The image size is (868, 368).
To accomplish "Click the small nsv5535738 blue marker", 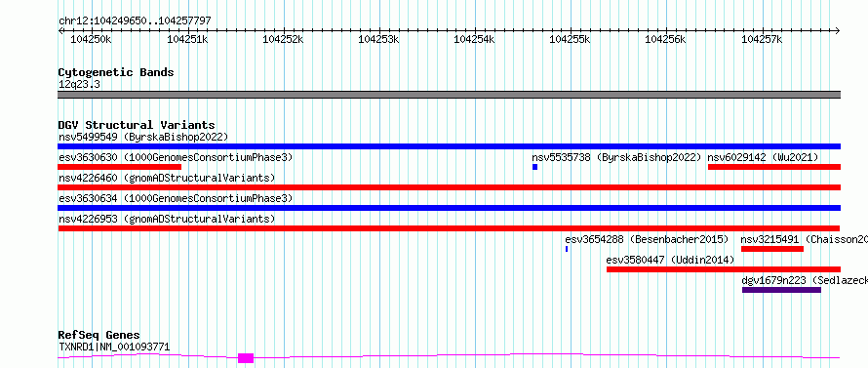I will click(x=534, y=167).
